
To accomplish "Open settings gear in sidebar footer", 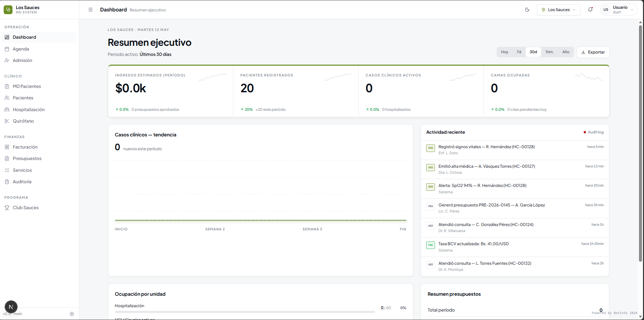I will [x=72, y=314].
